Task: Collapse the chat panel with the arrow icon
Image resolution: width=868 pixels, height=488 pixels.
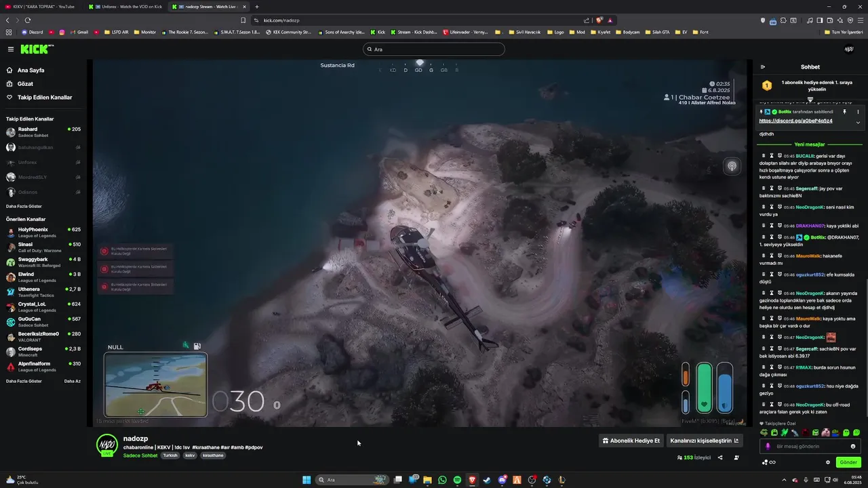Action: click(x=763, y=67)
